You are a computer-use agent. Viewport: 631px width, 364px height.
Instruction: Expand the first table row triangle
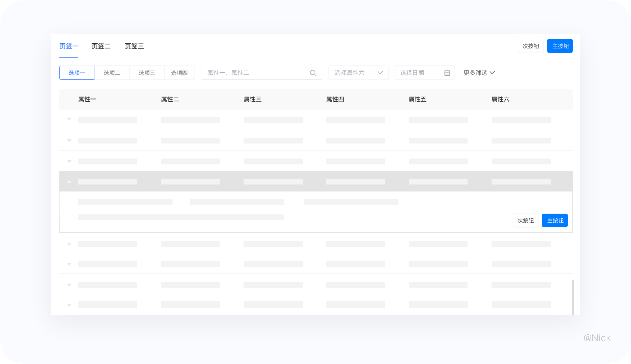[x=69, y=119]
